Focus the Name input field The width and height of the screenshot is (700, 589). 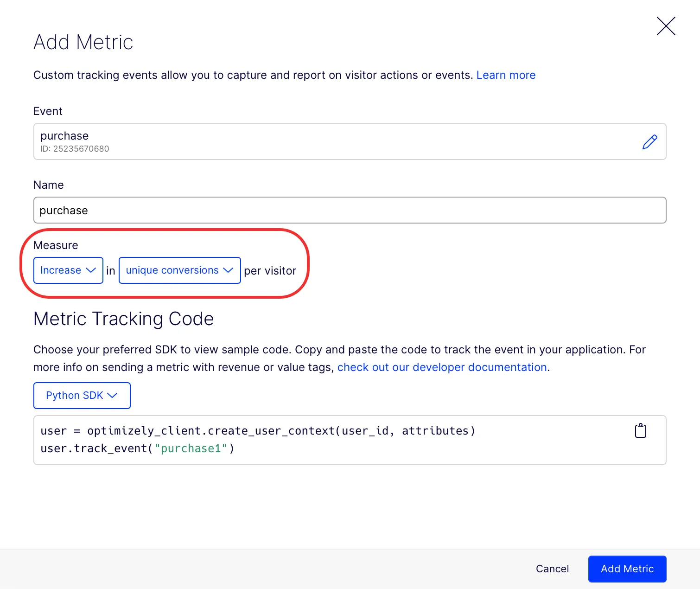point(350,210)
